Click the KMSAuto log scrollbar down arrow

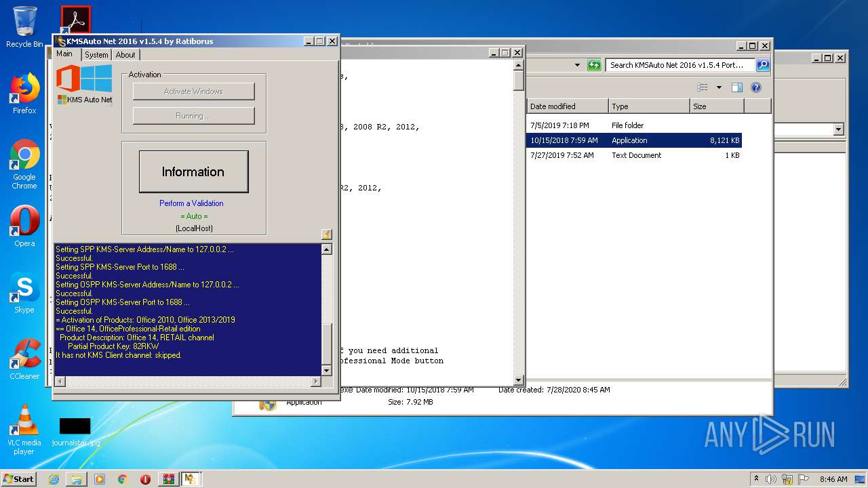coord(326,371)
